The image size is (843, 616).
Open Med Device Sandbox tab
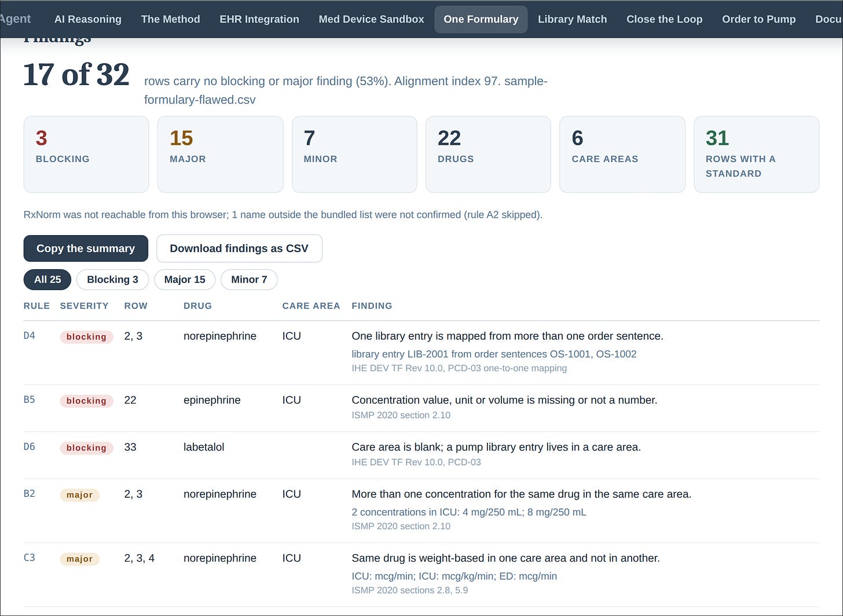pyautogui.click(x=371, y=19)
